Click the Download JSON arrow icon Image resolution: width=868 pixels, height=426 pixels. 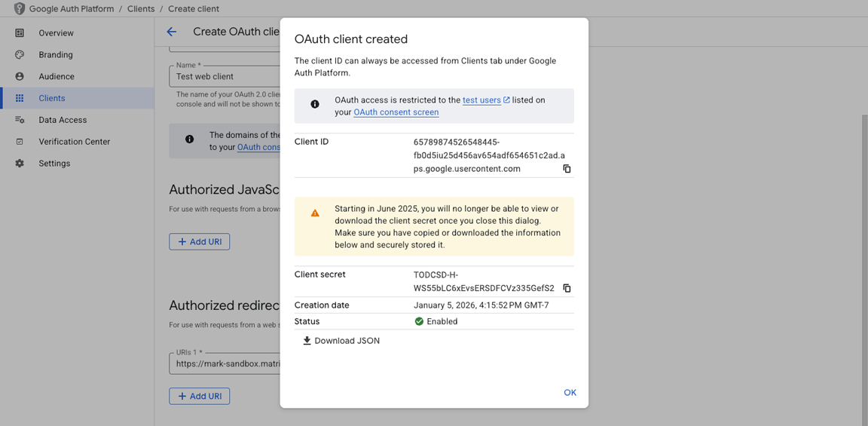point(307,341)
